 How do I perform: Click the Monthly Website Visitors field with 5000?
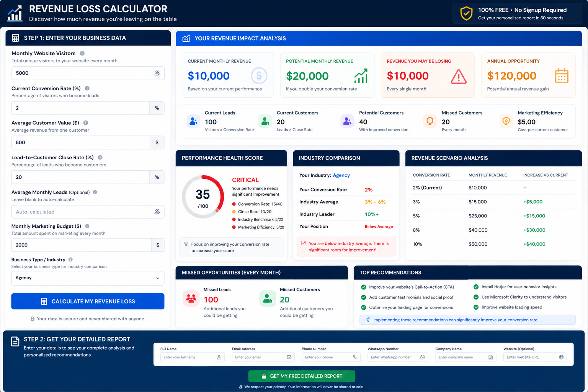tap(88, 73)
